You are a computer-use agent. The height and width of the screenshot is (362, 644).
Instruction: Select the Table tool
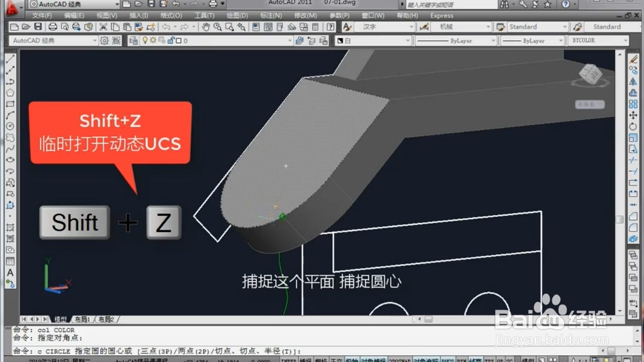click(10, 261)
